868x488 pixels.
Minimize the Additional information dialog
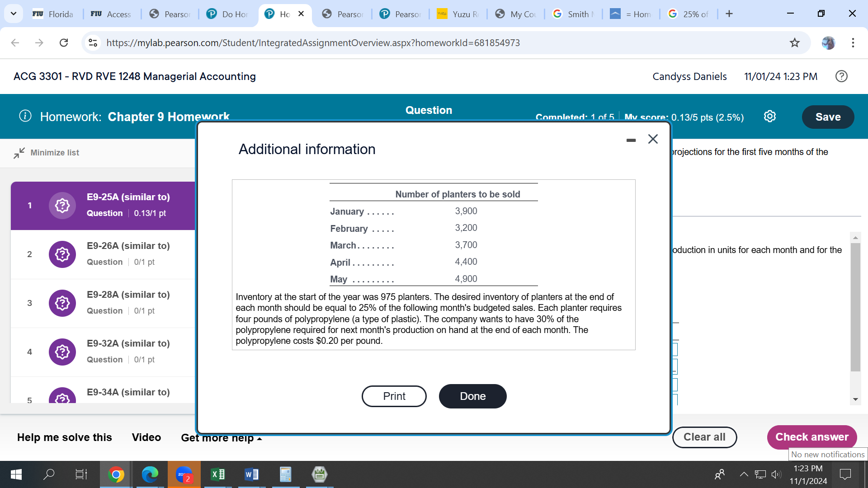coord(631,140)
